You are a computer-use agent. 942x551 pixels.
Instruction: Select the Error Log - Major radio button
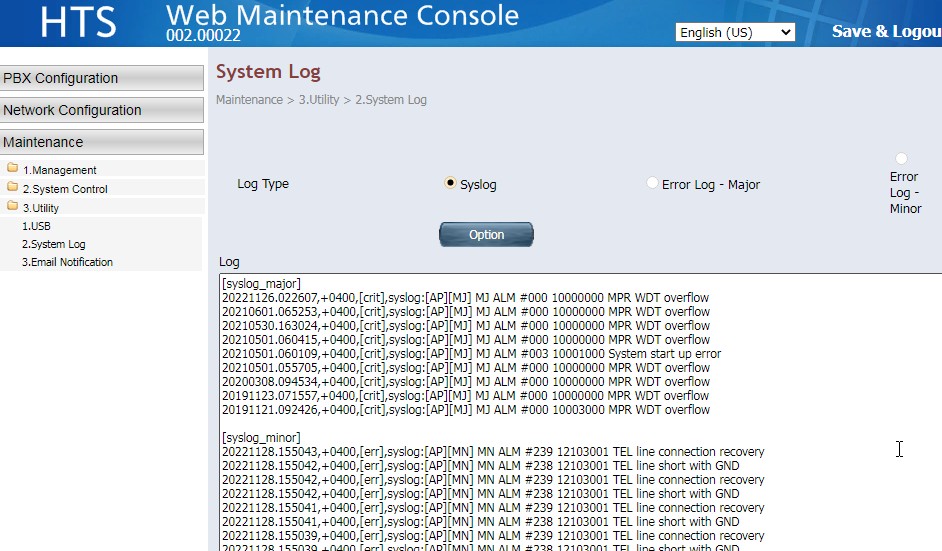[652, 183]
